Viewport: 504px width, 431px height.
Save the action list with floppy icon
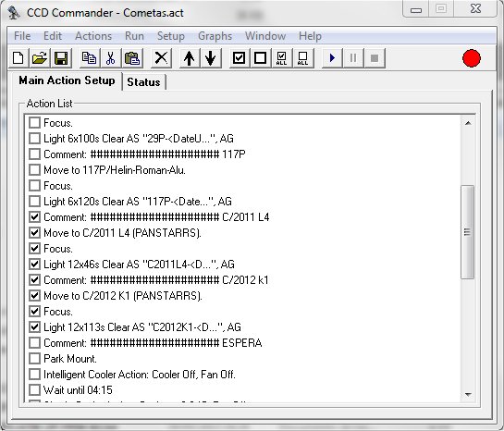click(61, 58)
